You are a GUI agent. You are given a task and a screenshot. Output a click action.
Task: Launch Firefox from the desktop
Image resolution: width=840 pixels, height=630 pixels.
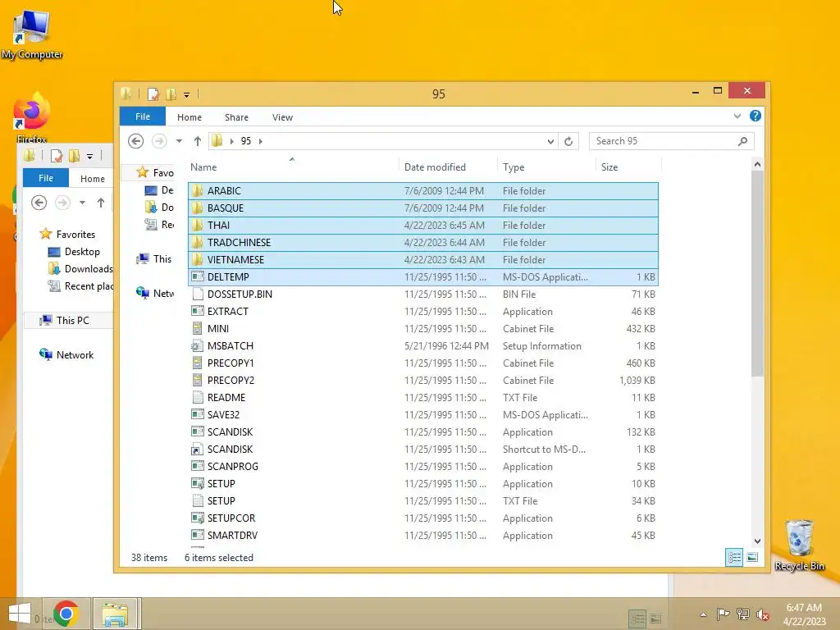click(32, 118)
